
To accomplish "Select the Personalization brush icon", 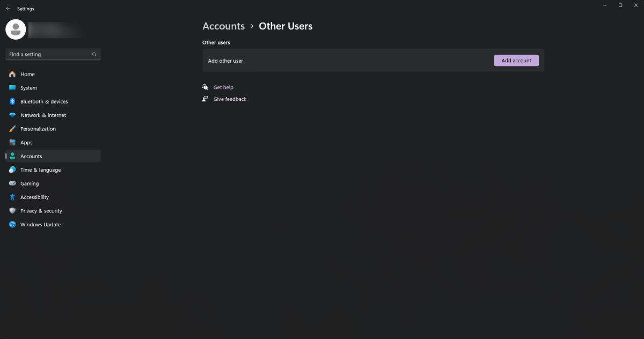I will point(12,129).
